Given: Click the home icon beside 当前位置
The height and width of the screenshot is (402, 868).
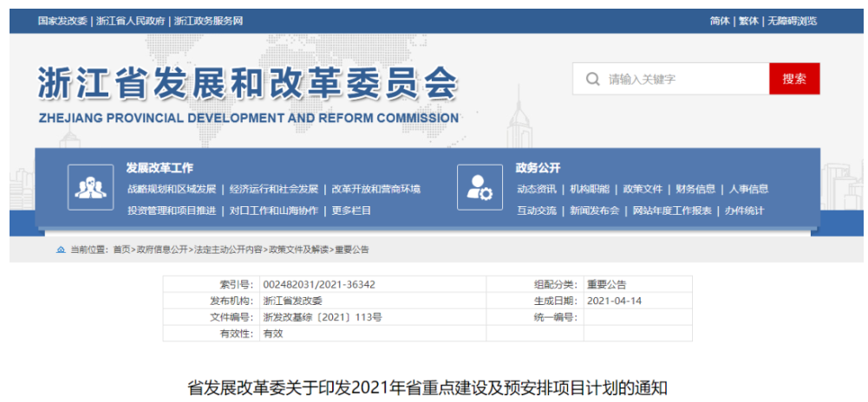Looking at the screenshot, I should (61, 250).
